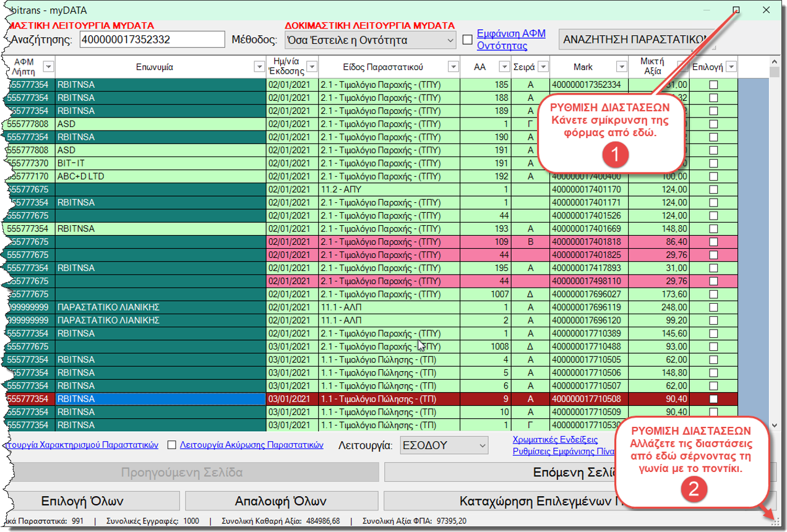This screenshot has height=532, width=787.
Task: Open the Εμφάνιση ΑΦΜ Οντότητας link
Action: coord(511,40)
